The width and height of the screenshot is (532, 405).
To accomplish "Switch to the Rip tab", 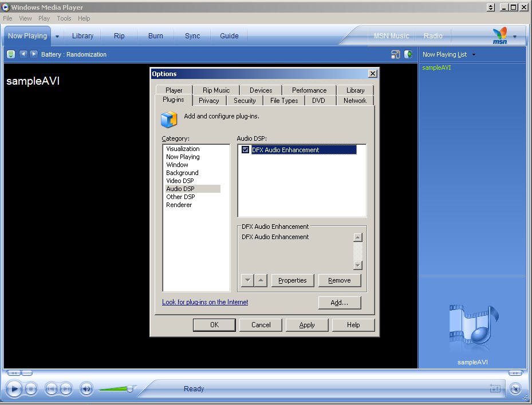I will [119, 36].
